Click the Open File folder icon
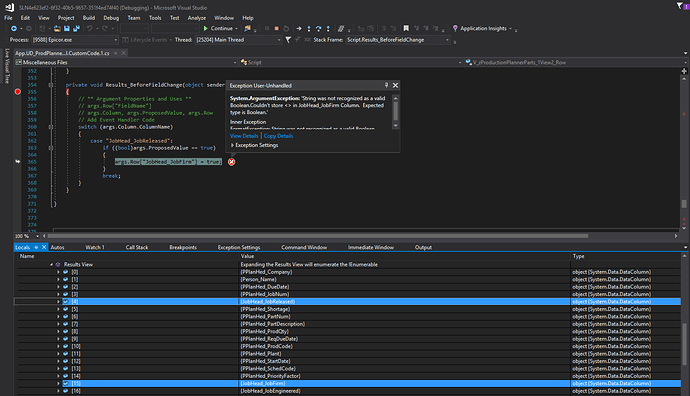 pos(57,29)
